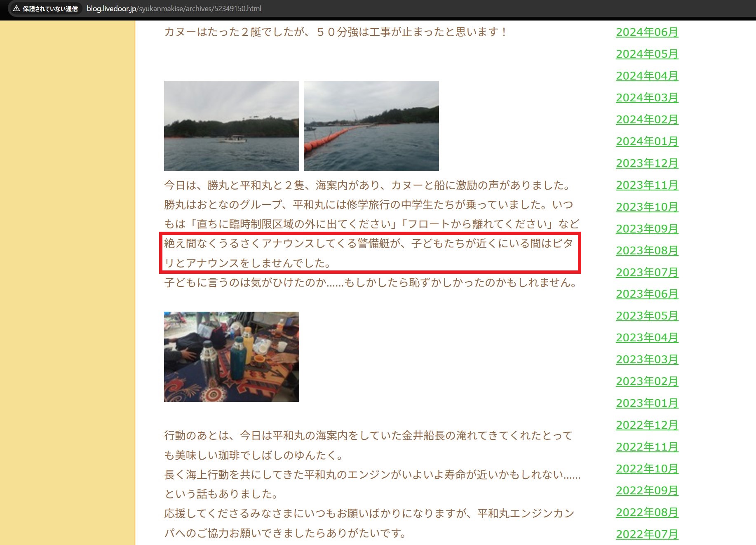Go to the 2024年05月 archive
This screenshot has height=545, width=756.
[x=647, y=54]
